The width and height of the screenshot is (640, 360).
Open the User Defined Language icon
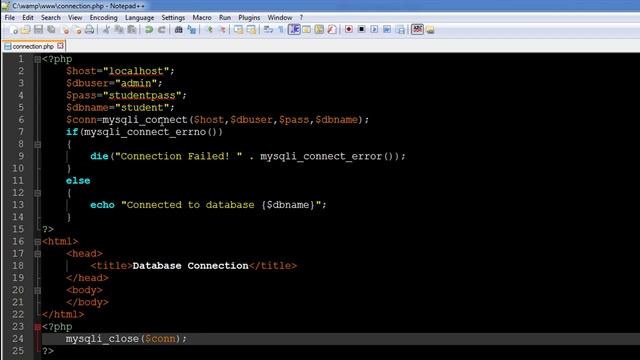[x=307, y=29]
